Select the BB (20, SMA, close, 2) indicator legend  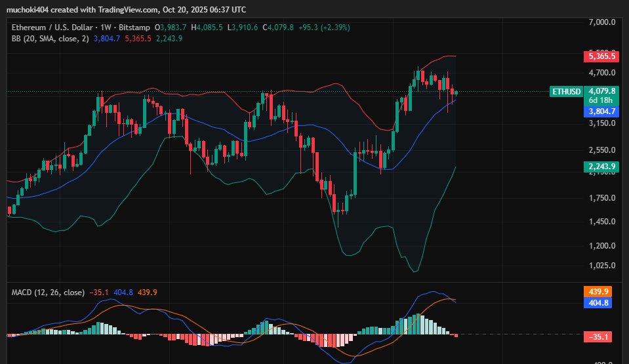click(50, 39)
